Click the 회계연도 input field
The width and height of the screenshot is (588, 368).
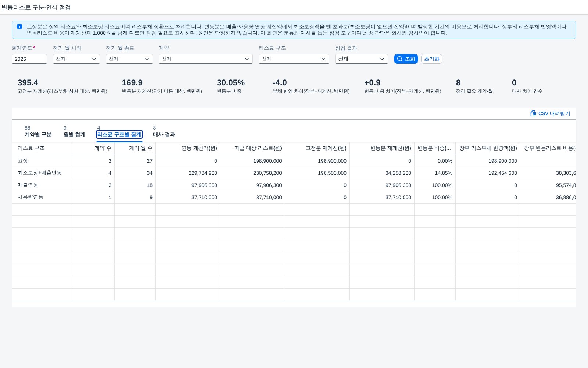tap(29, 59)
